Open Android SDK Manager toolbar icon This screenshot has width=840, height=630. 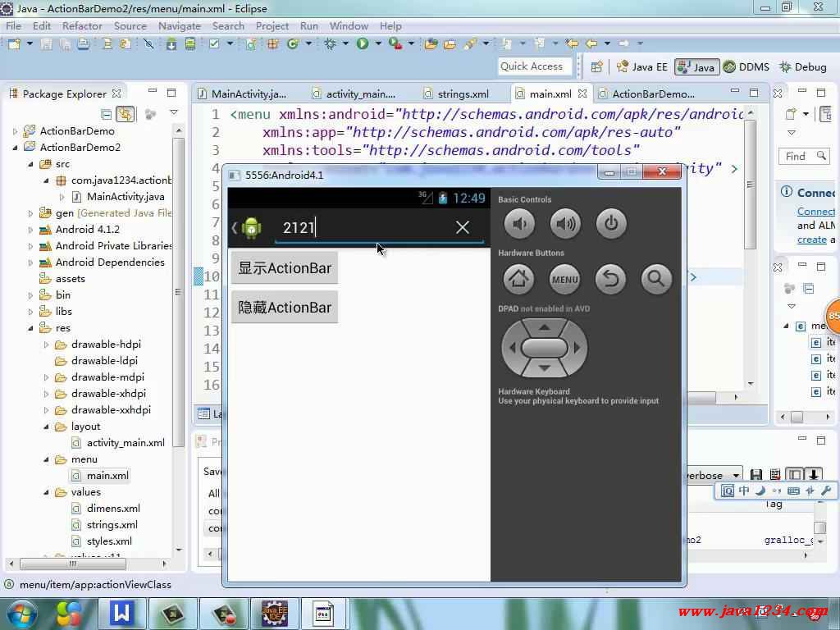(171, 44)
